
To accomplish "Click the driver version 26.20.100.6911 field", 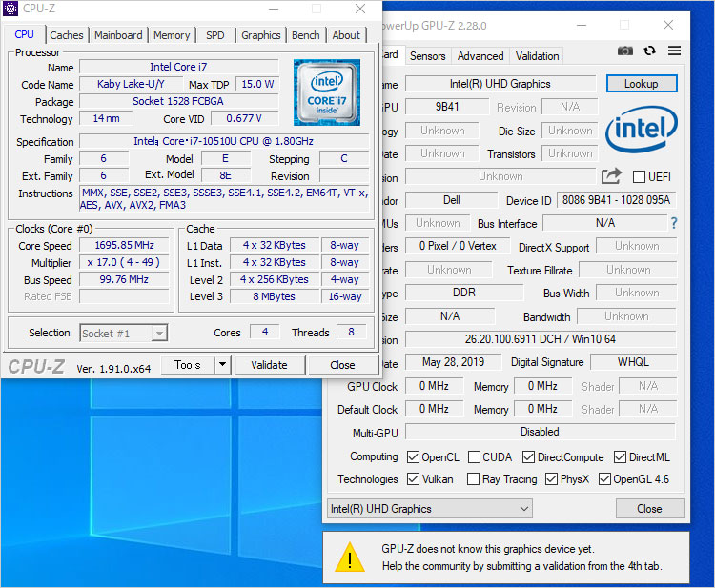I will tap(541, 339).
